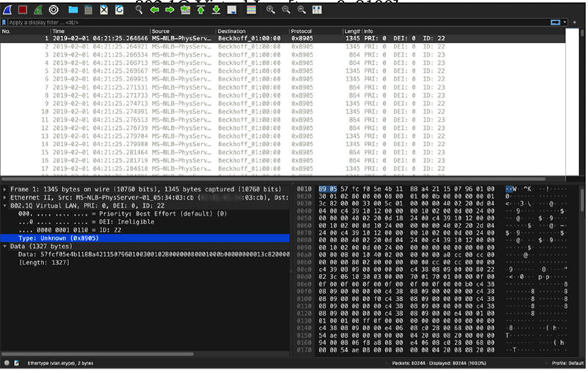Screen dimensions: 588x373
Task: Stop the capture with the red square icon
Action: [23, 10]
